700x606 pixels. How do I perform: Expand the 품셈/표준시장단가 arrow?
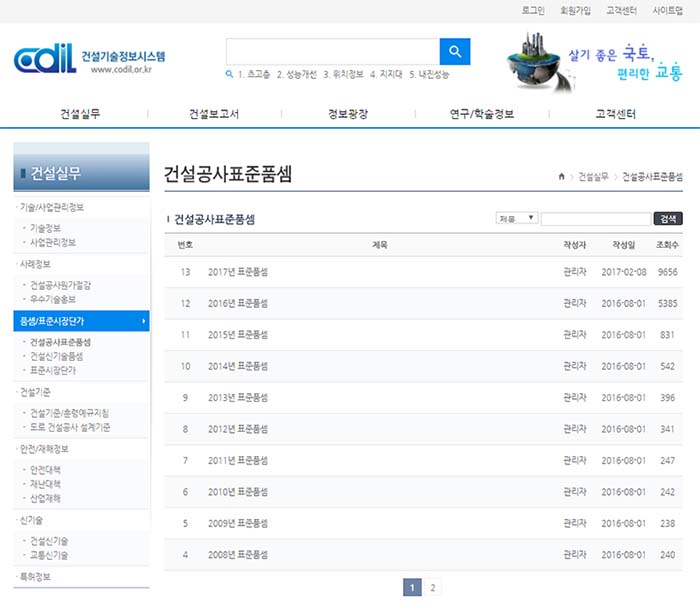(x=143, y=321)
